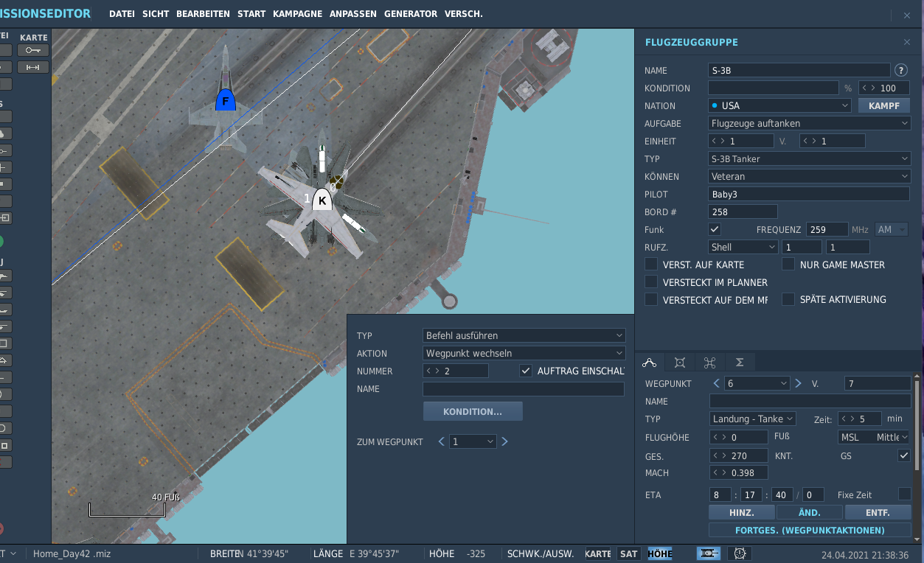
Task: Open the summary sigma tab icon
Action: [x=740, y=362]
